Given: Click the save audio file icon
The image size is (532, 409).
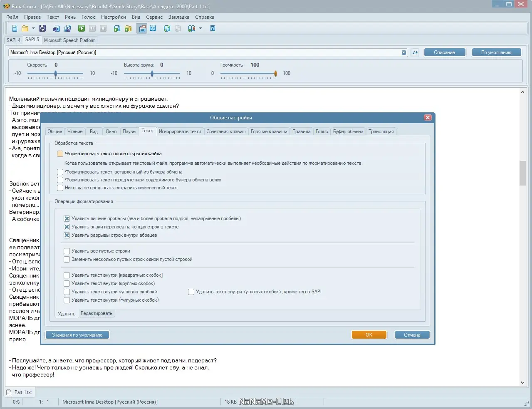Looking at the screenshot, I should 57,28.
